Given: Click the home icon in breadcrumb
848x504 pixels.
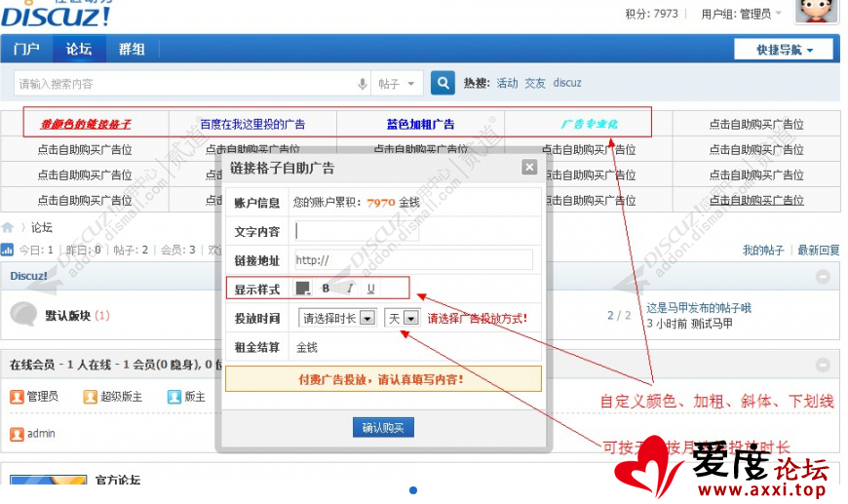Looking at the screenshot, I should [x=8, y=228].
